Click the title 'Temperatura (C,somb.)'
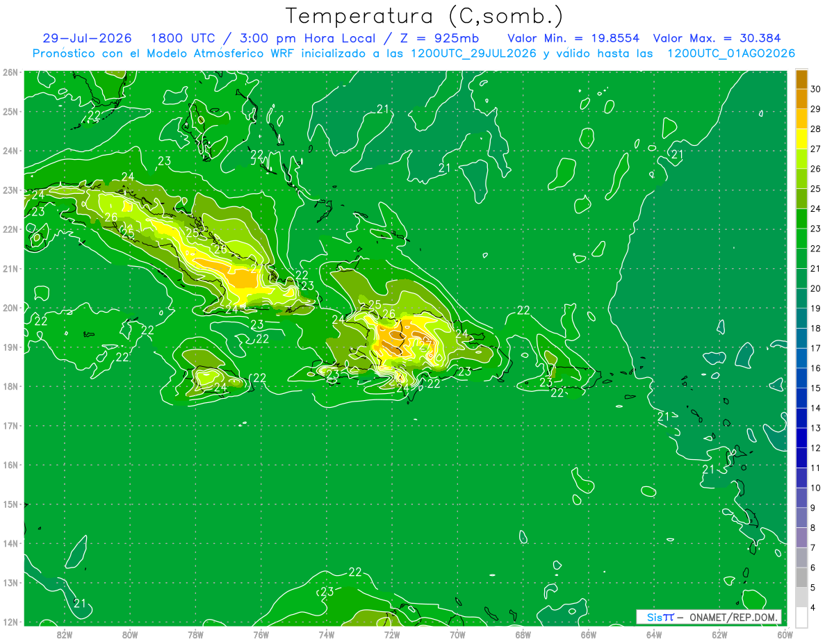Screen dimensions: 834x644 tap(424, 15)
